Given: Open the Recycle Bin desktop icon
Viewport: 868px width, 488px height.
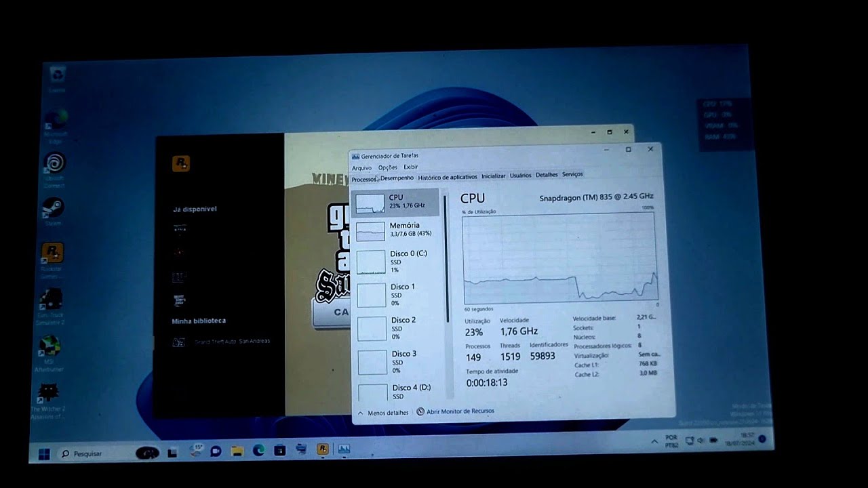Looking at the screenshot, I should tap(58, 79).
